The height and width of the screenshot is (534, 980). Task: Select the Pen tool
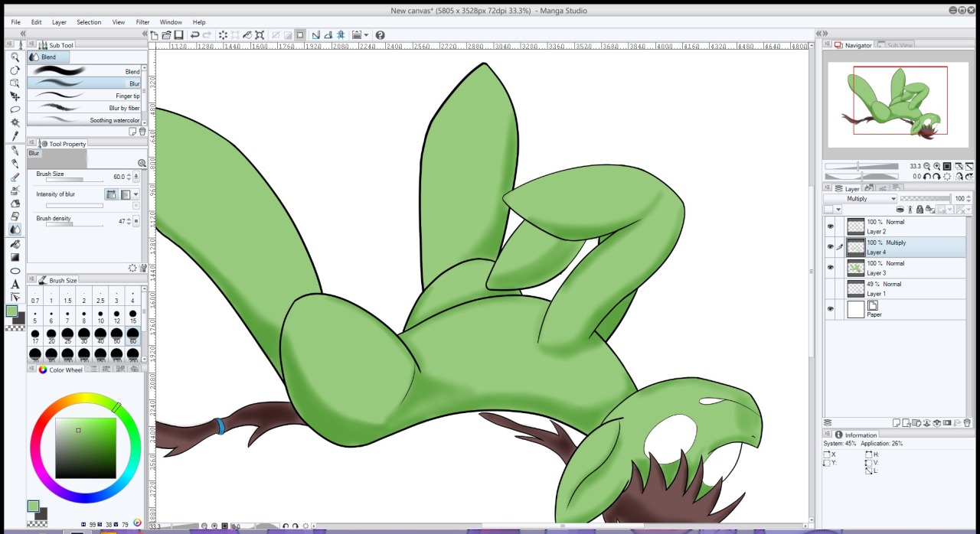(x=15, y=151)
